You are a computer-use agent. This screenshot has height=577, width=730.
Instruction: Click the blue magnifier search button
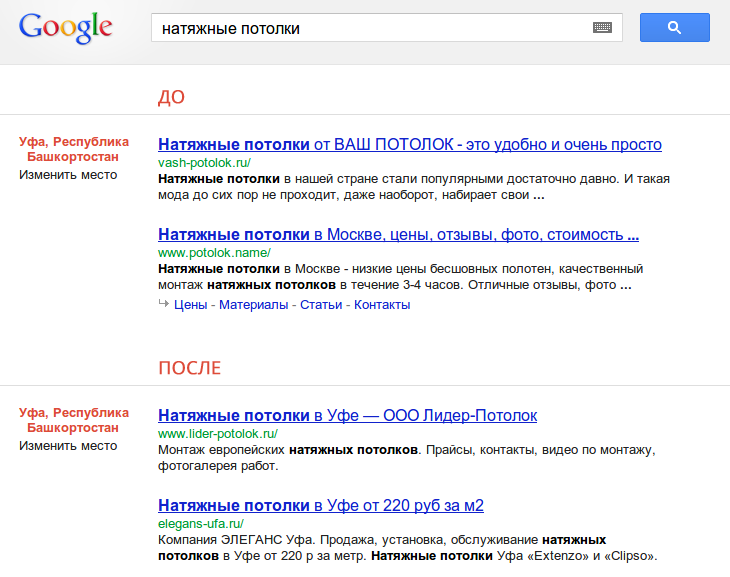pyautogui.click(x=675, y=27)
